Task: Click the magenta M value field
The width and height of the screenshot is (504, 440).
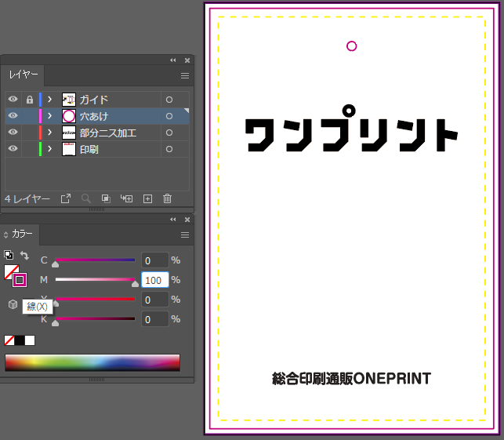Action: pyautogui.click(x=155, y=280)
